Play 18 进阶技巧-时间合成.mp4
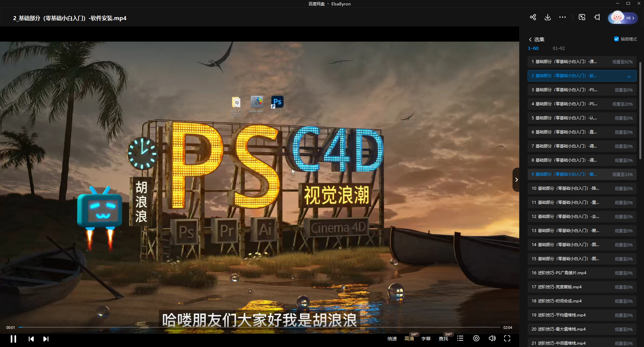 (582, 301)
